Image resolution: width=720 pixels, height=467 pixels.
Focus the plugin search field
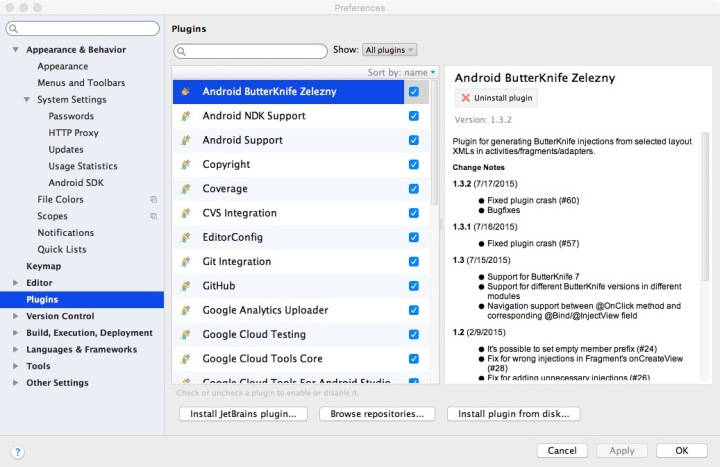pos(250,51)
